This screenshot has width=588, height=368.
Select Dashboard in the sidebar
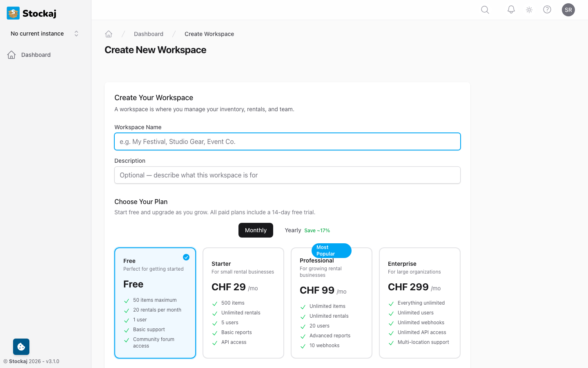36,54
